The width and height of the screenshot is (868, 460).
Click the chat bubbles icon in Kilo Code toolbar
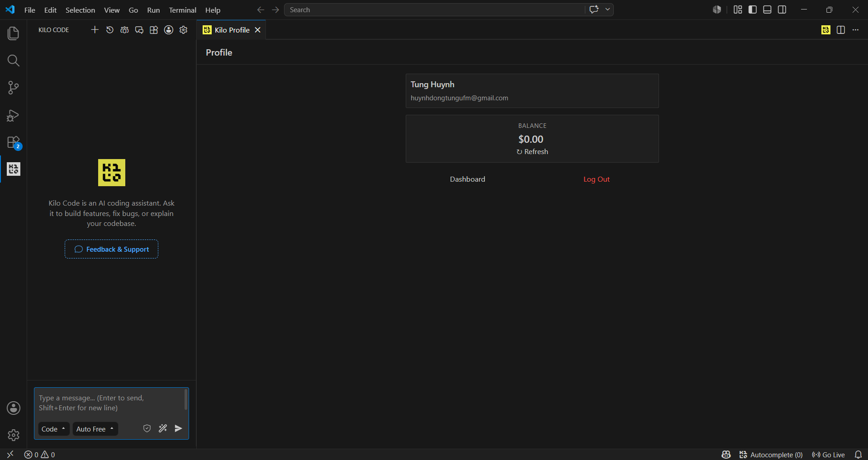pos(139,30)
